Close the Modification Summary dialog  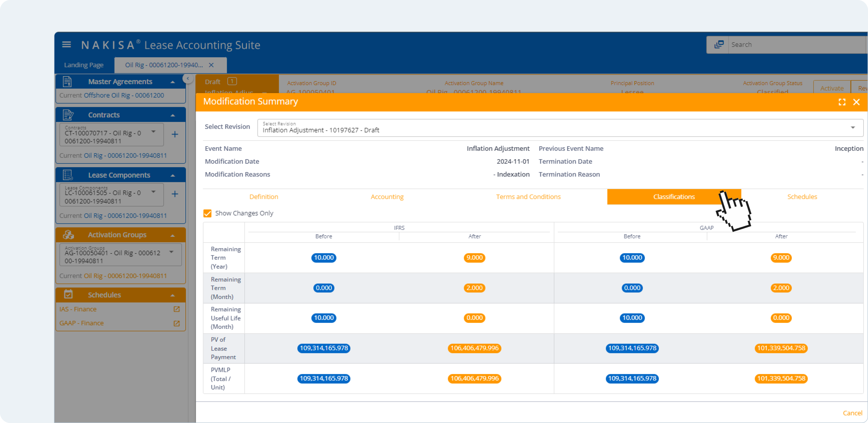[x=856, y=102]
